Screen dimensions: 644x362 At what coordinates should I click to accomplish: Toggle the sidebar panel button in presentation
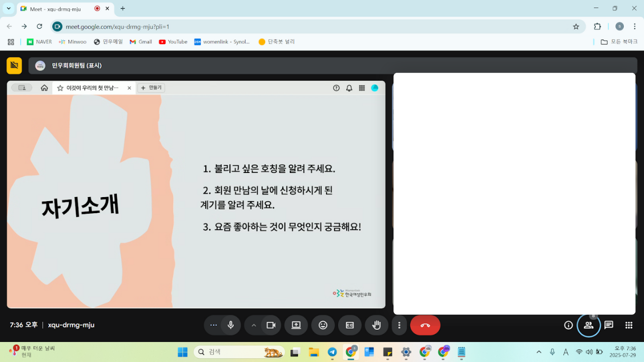coord(22,88)
